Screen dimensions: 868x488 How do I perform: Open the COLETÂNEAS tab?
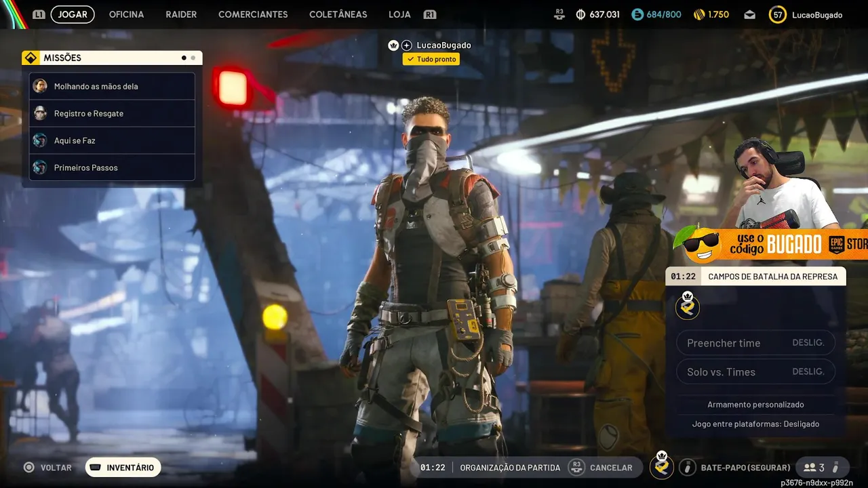point(338,14)
